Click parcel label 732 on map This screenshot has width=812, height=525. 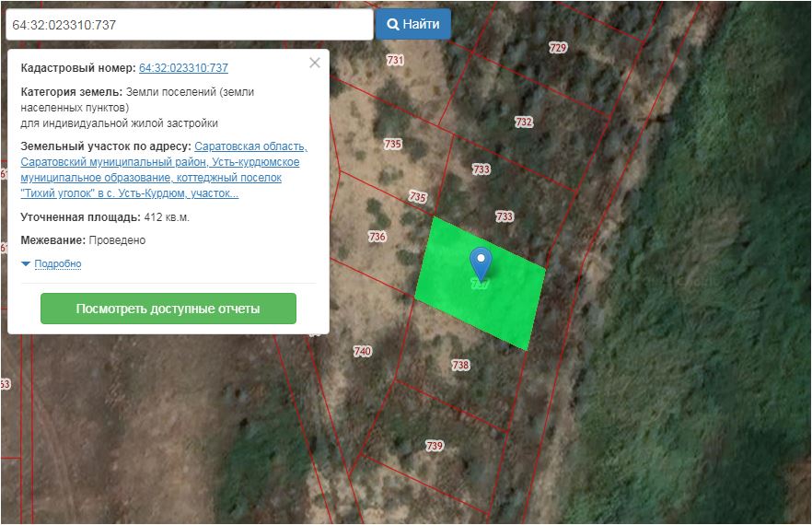[x=524, y=122]
